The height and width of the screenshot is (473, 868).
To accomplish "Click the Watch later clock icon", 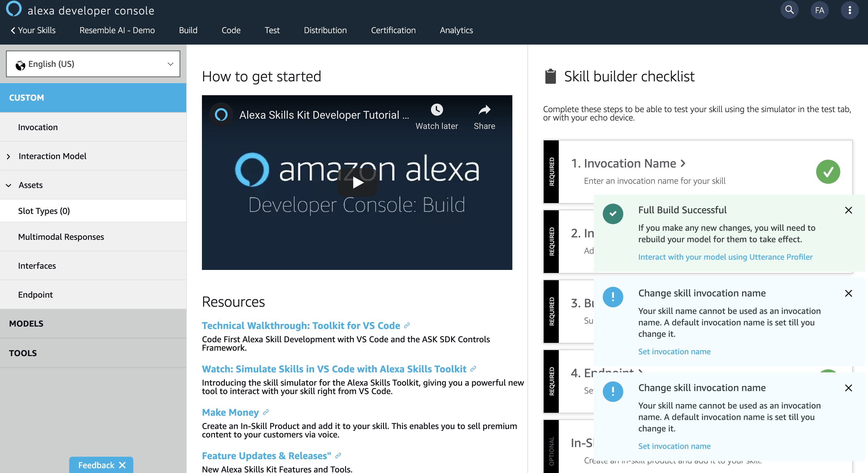I will pos(437,109).
